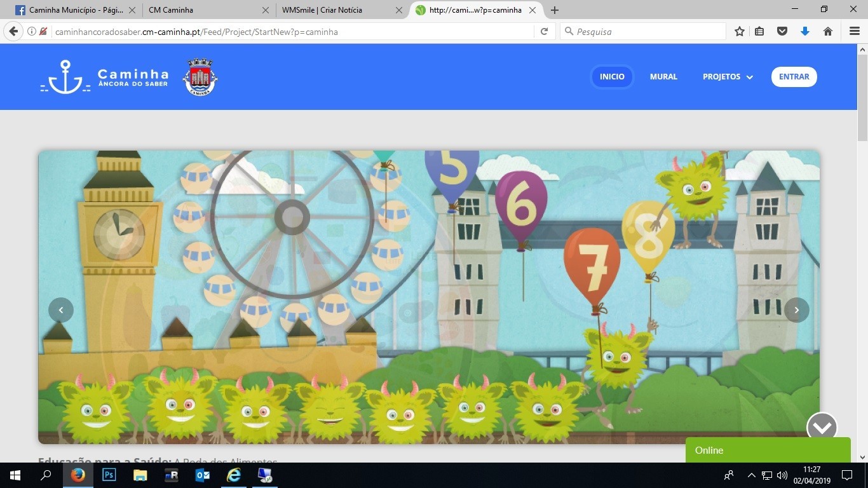868x488 pixels.
Task: Click the Firefox bookmark star icon
Action: pos(740,31)
